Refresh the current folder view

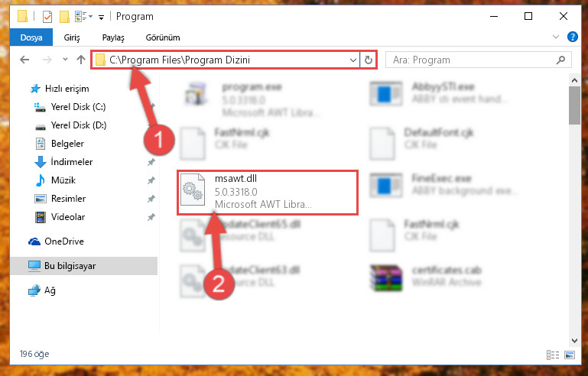[x=369, y=60]
